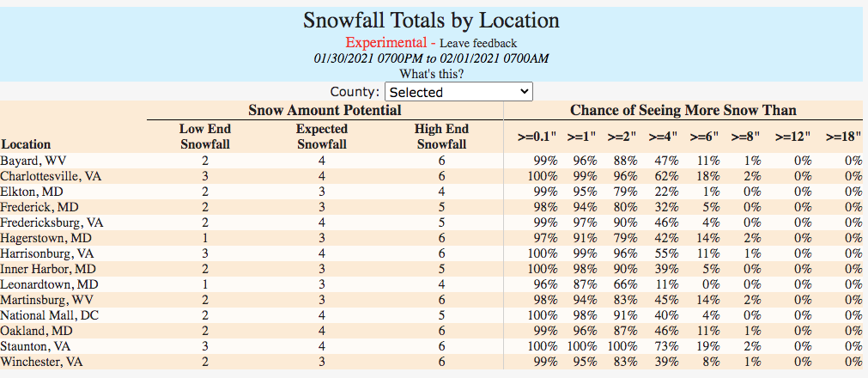
Task: Click the Snowfall Totals by Location title
Action: click(x=431, y=21)
